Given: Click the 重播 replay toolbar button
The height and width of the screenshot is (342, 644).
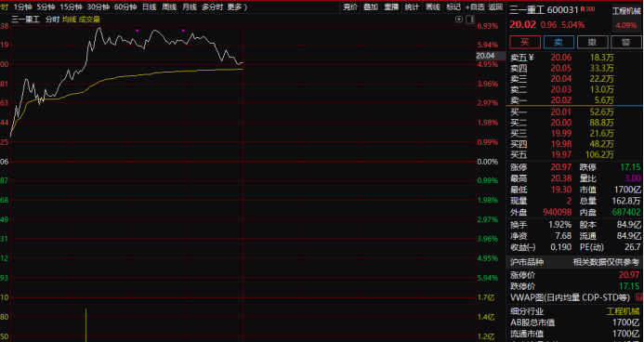Looking at the screenshot, I should click(391, 7).
